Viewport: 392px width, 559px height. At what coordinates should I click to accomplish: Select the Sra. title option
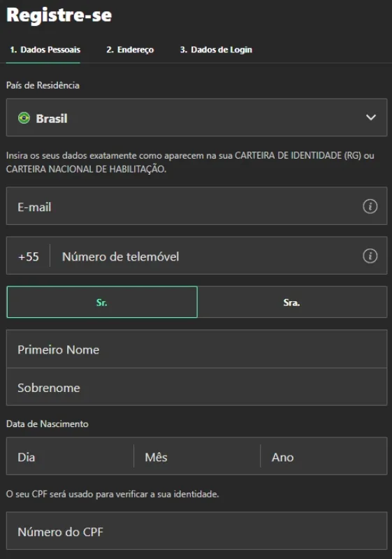point(292,302)
